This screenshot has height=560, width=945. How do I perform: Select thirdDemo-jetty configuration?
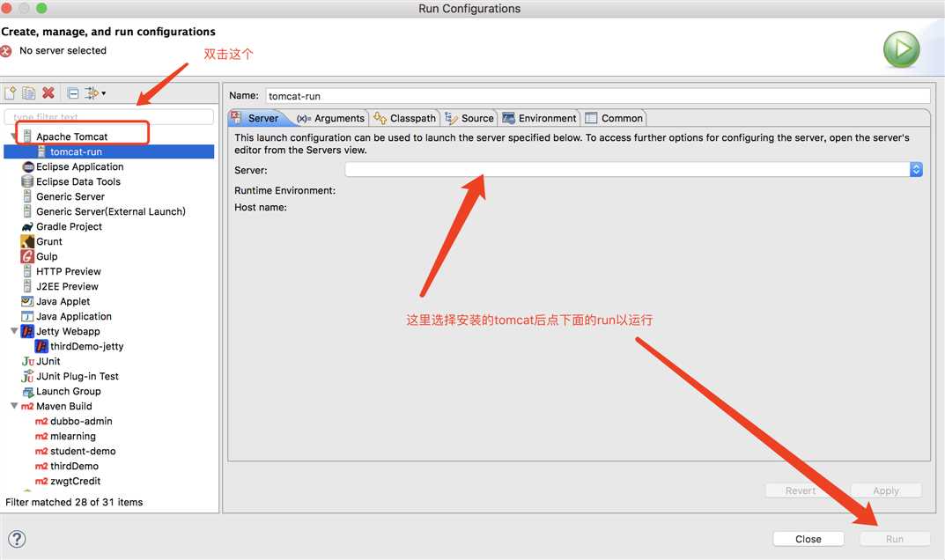pyautogui.click(x=86, y=347)
